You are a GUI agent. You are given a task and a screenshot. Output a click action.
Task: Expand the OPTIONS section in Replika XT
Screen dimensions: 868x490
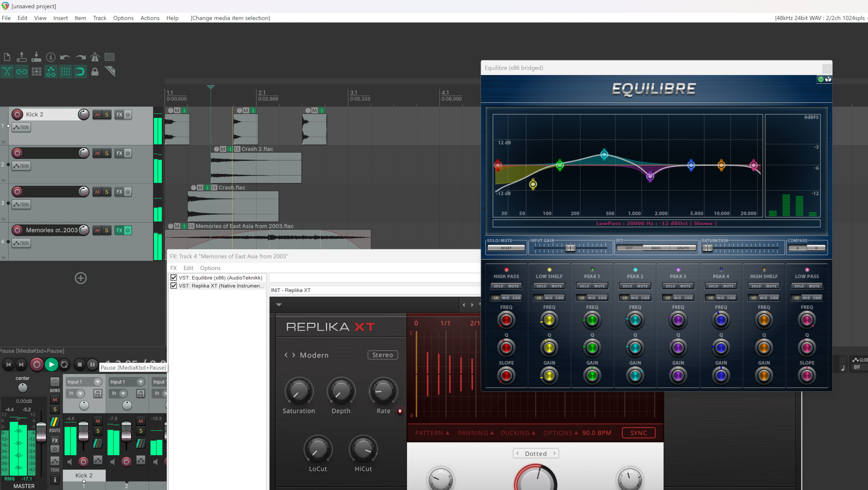560,433
